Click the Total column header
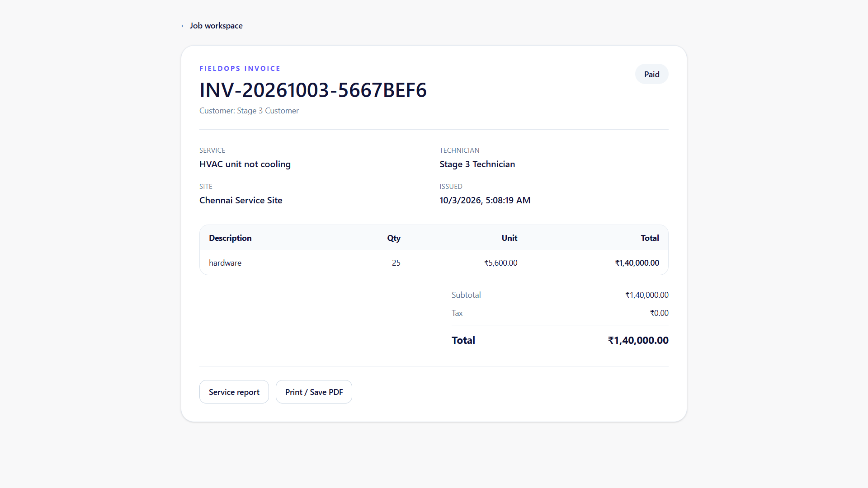Viewport: 868px width, 488px height. click(x=650, y=238)
